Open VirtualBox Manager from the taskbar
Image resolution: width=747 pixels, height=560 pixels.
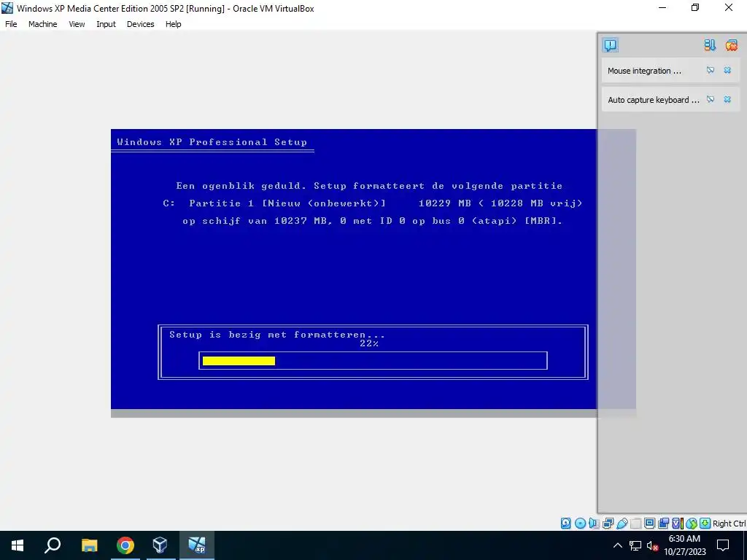point(160,545)
